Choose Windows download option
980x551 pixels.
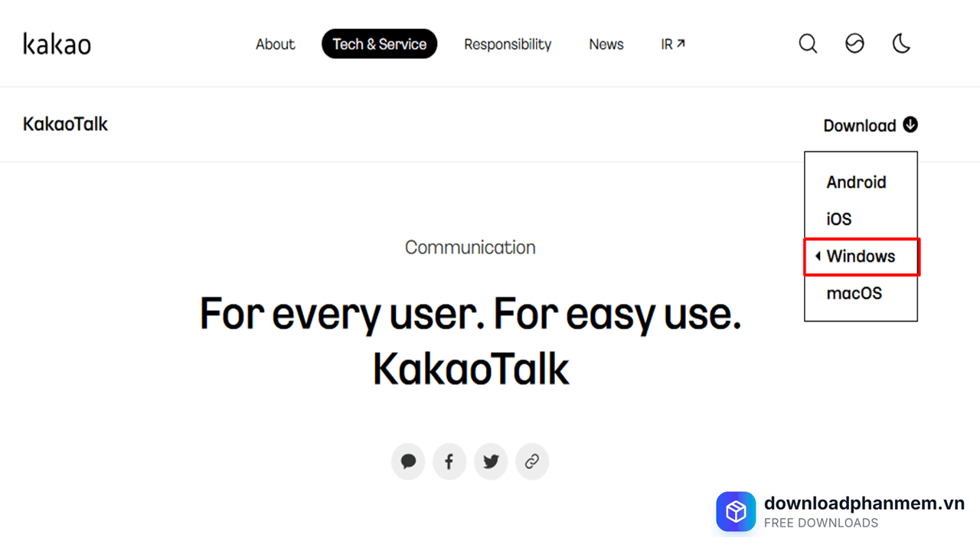pyautogui.click(x=861, y=256)
